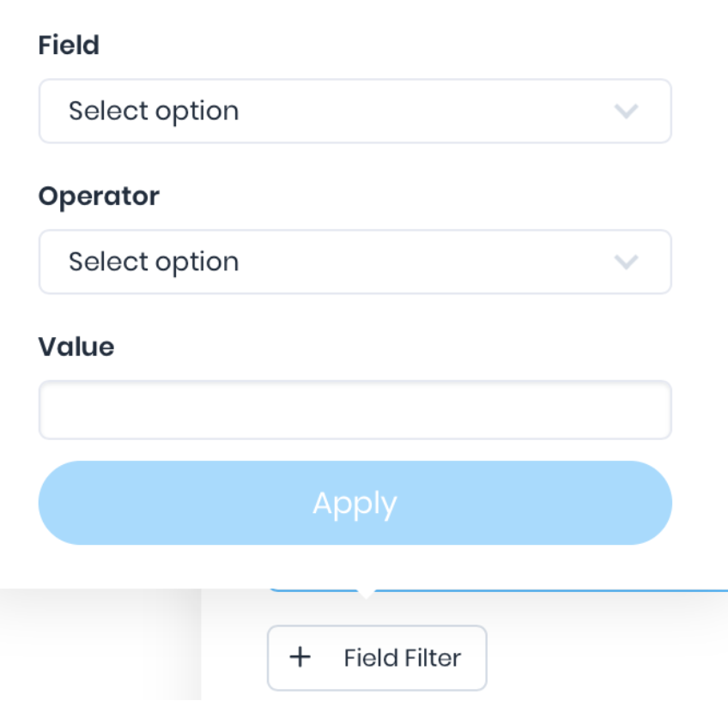Open the Field select box
This screenshot has height=707, width=728.
pos(355,111)
